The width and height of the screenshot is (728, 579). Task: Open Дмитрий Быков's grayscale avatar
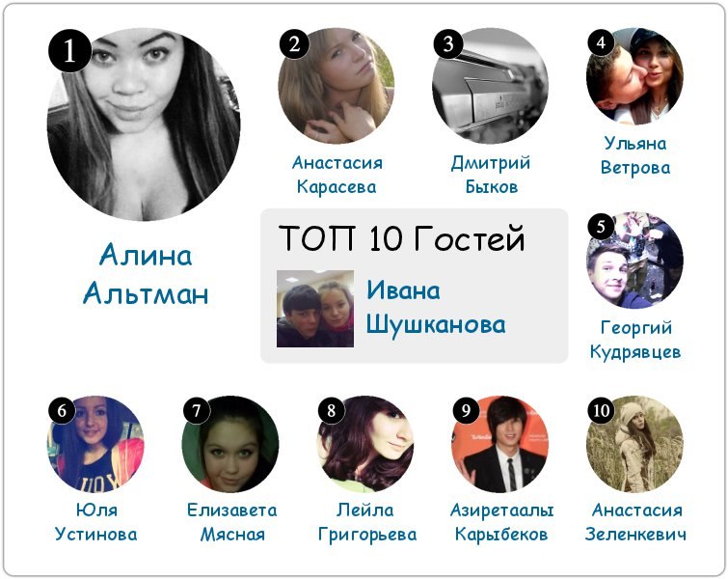click(x=490, y=86)
